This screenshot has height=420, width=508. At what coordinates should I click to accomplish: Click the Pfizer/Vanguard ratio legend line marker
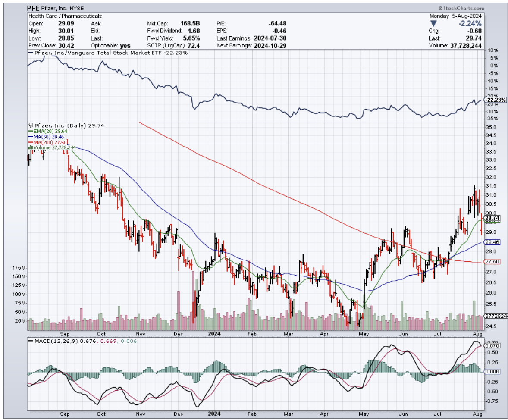pyautogui.click(x=30, y=53)
